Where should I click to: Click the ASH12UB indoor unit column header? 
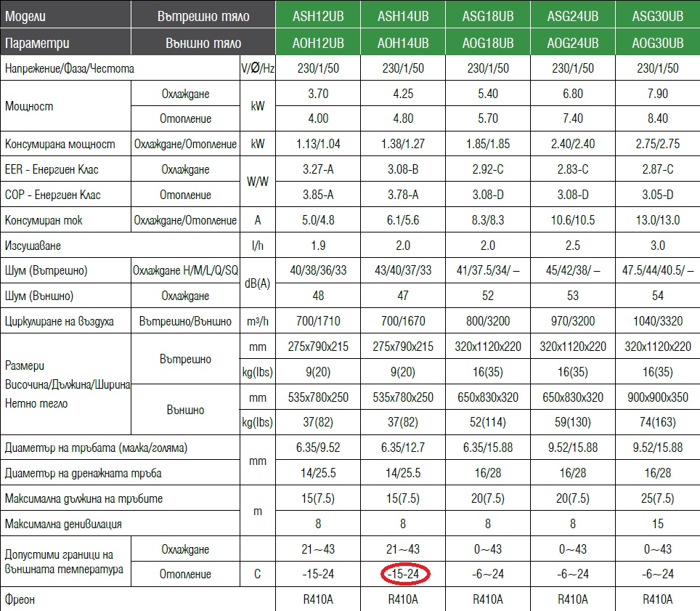pyautogui.click(x=318, y=16)
